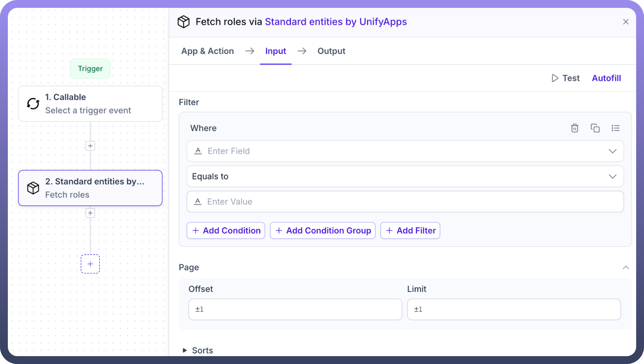Click the cube icon in panel header

coord(184,22)
